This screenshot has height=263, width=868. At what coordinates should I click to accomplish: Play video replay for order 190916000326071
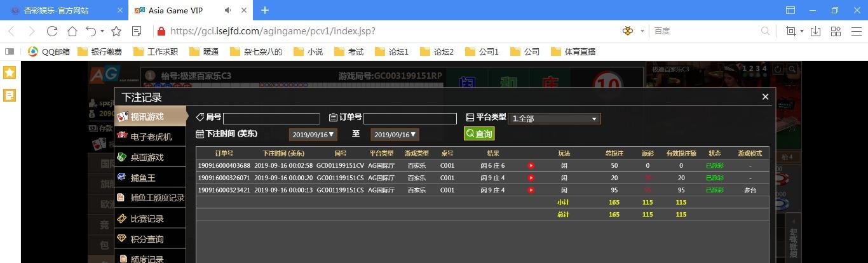(531, 178)
